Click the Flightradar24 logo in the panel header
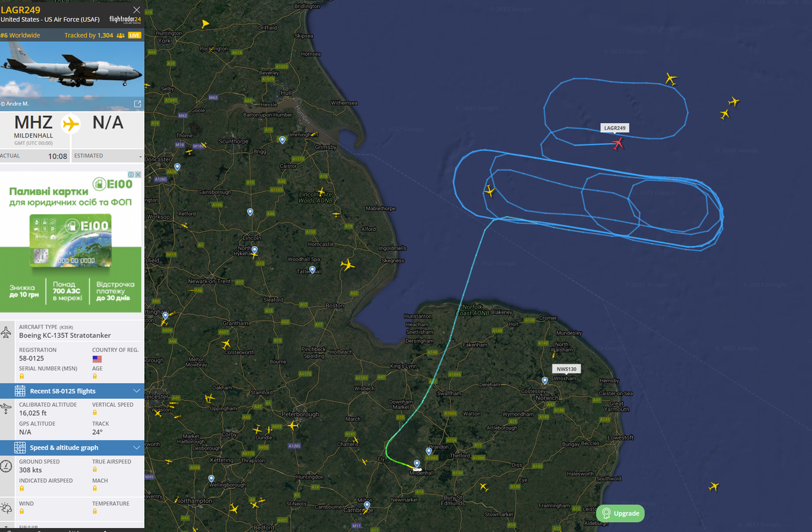The width and height of the screenshot is (812, 532). 125,20
